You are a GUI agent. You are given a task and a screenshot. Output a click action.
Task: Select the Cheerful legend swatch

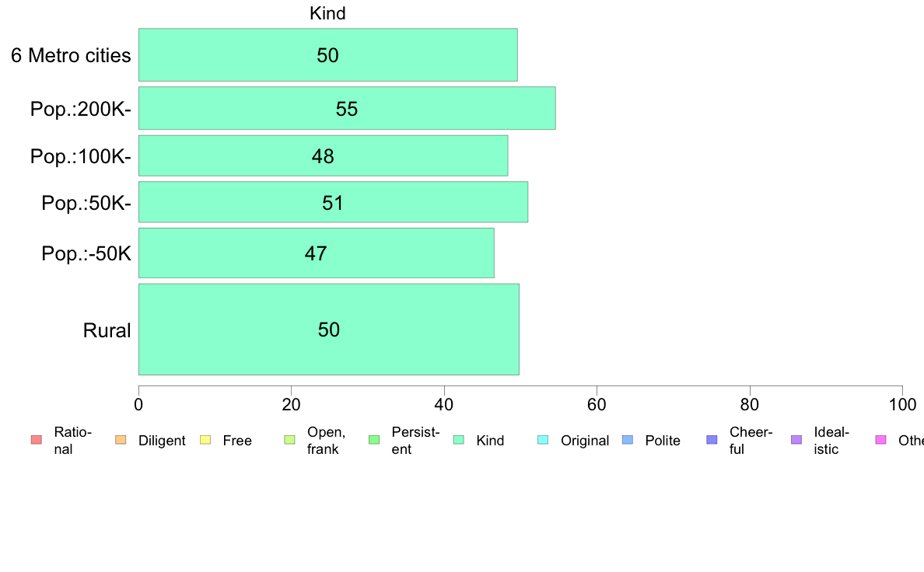tap(712, 440)
